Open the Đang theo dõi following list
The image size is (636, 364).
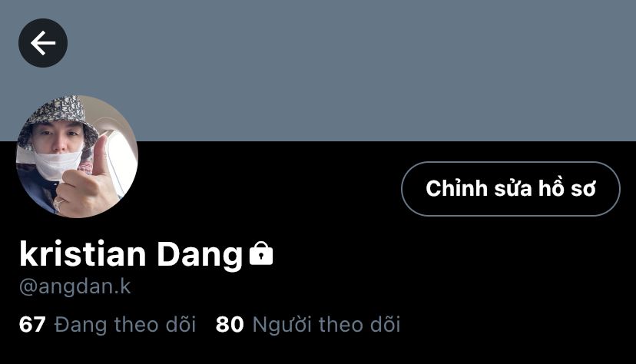pos(108,325)
